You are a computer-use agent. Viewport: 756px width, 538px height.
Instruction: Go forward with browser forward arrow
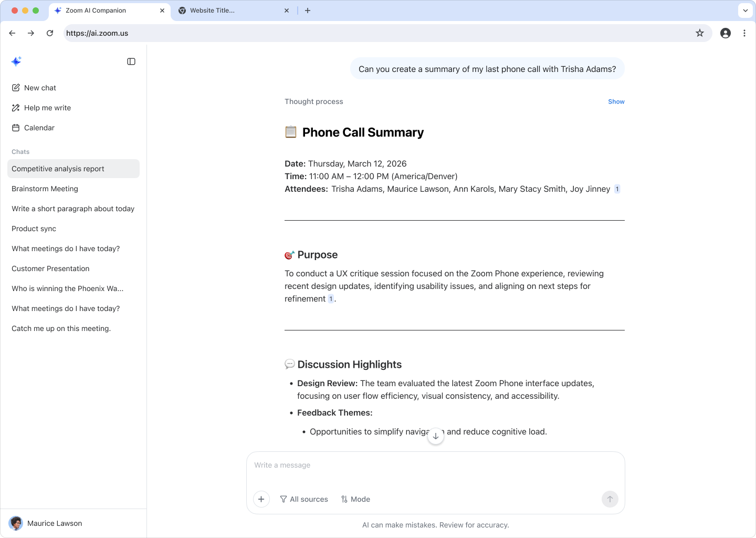tap(31, 33)
